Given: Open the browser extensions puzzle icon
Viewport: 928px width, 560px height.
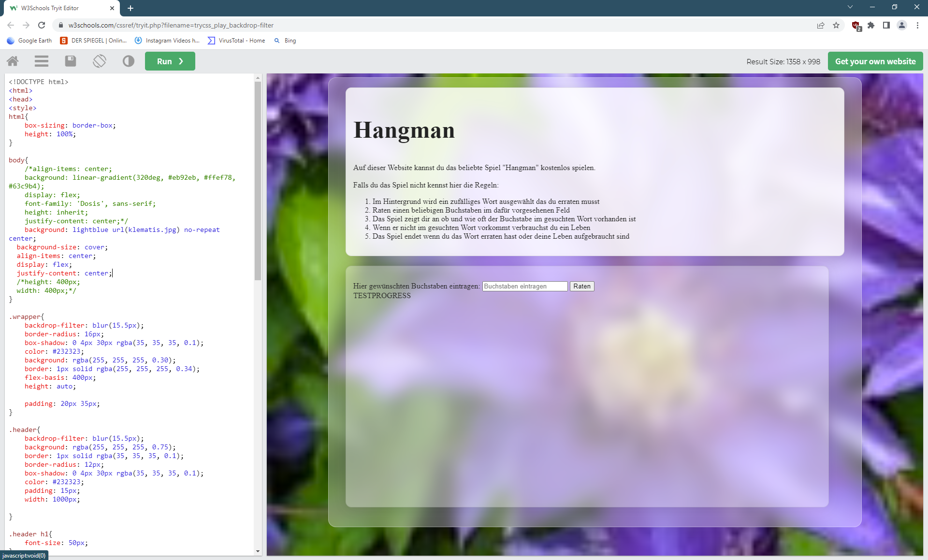Looking at the screenshot, I should tap(871, 25).
